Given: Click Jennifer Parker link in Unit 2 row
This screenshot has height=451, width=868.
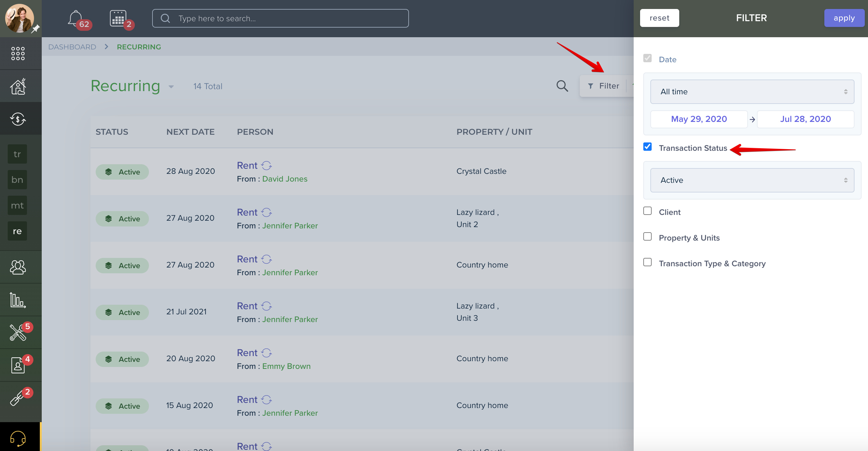Looking at the screenshot, I should tap(290, 226).
